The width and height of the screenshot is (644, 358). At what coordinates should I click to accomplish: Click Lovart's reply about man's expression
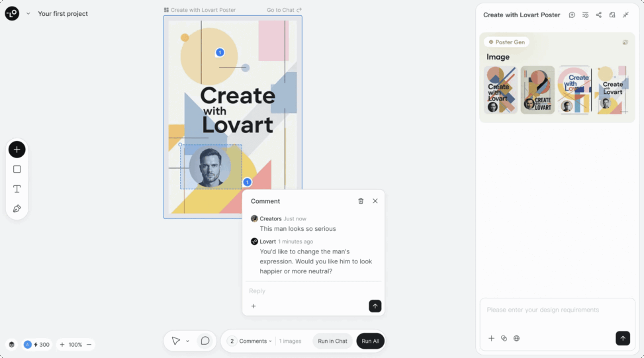pyautogui.click(x=316, y=261)
